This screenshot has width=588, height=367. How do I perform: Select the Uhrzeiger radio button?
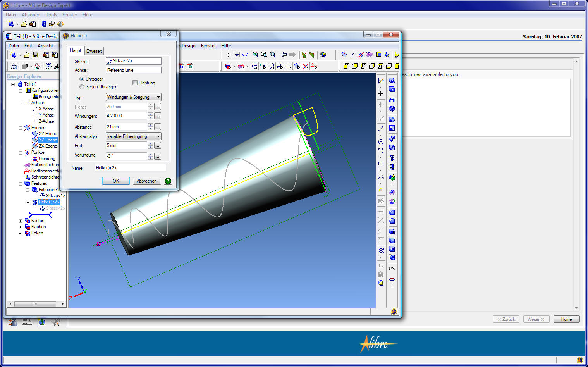tap(82, 79)
